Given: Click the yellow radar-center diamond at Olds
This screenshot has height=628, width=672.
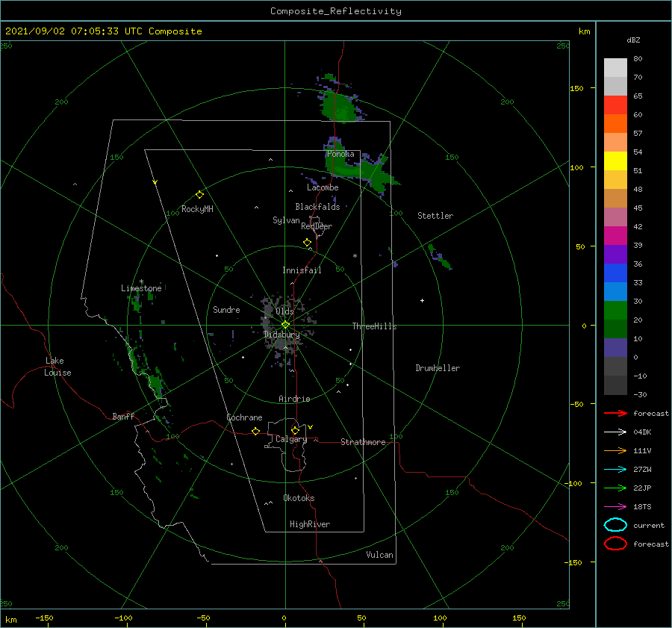Looking at the screenshot, I should pos(285,325).
